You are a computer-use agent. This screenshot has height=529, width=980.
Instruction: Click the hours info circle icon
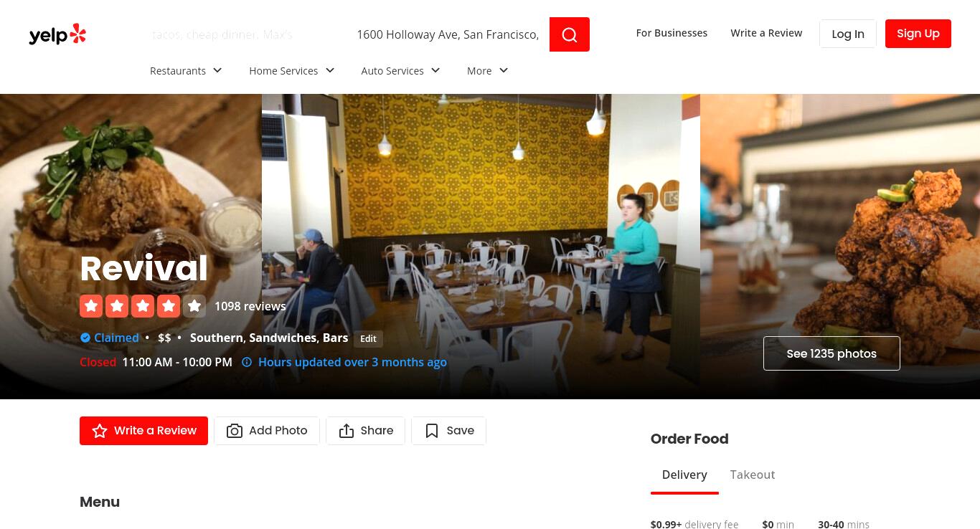click(247, 362)
